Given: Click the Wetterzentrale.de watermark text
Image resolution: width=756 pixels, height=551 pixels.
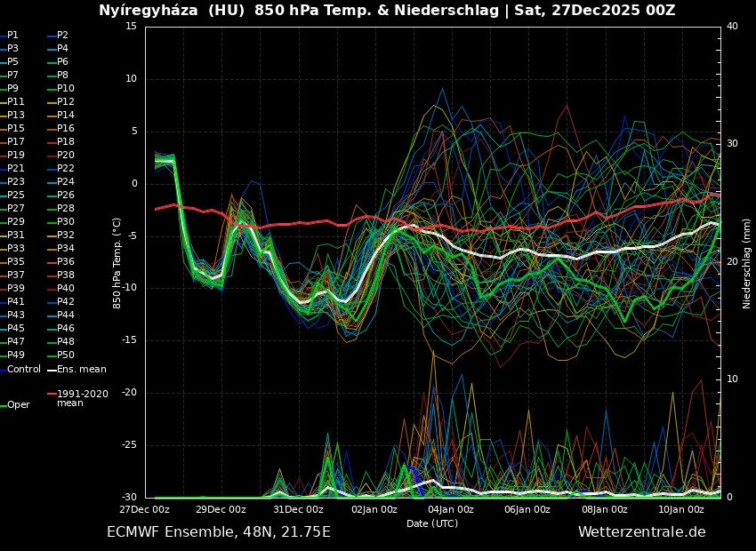Looking at the screenshot, I should pyautogui.click(x=641, y=532).
